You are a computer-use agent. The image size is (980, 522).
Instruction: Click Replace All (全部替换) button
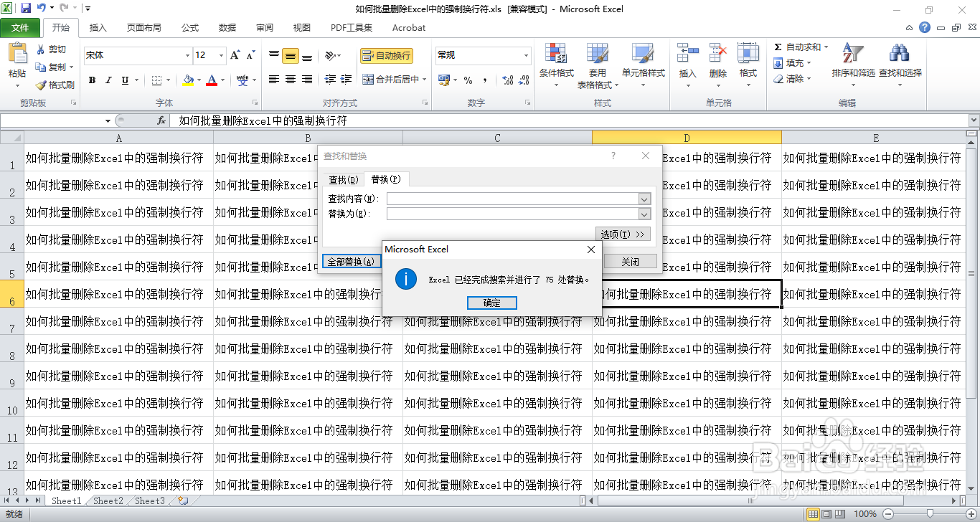(351, 262)
